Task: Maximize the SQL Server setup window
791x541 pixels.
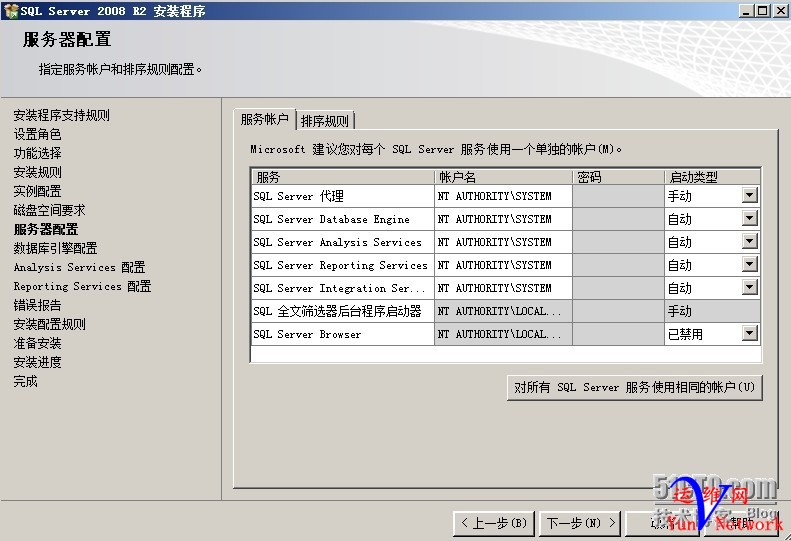Action: [763, 11]
